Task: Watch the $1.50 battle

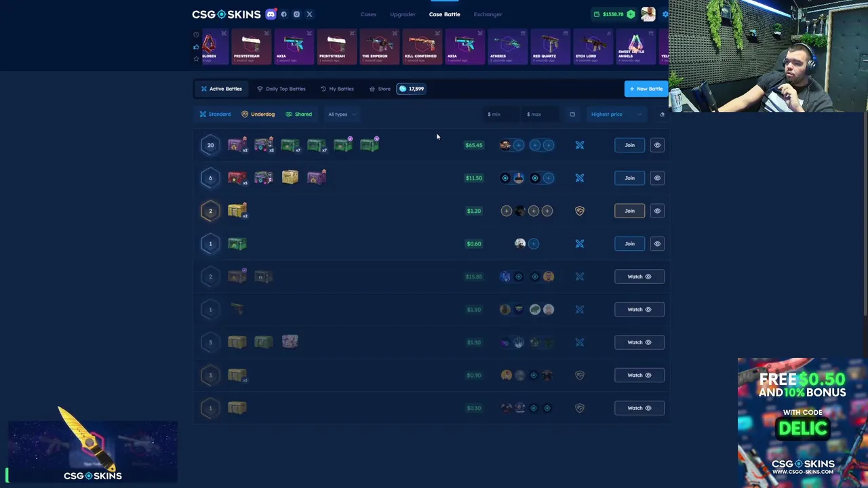Action: coord(639,310)
